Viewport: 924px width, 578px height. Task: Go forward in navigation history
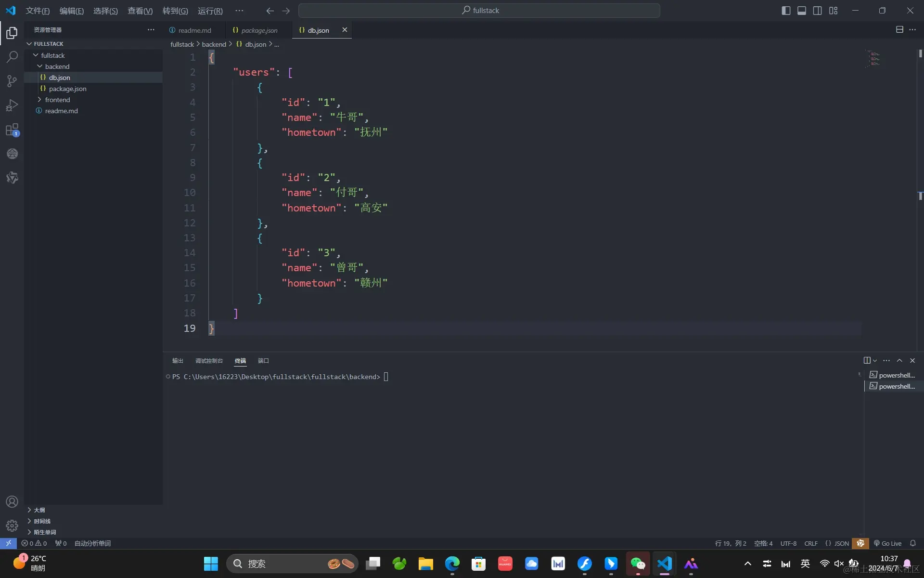pyautogui.click(x=286, y=11)
